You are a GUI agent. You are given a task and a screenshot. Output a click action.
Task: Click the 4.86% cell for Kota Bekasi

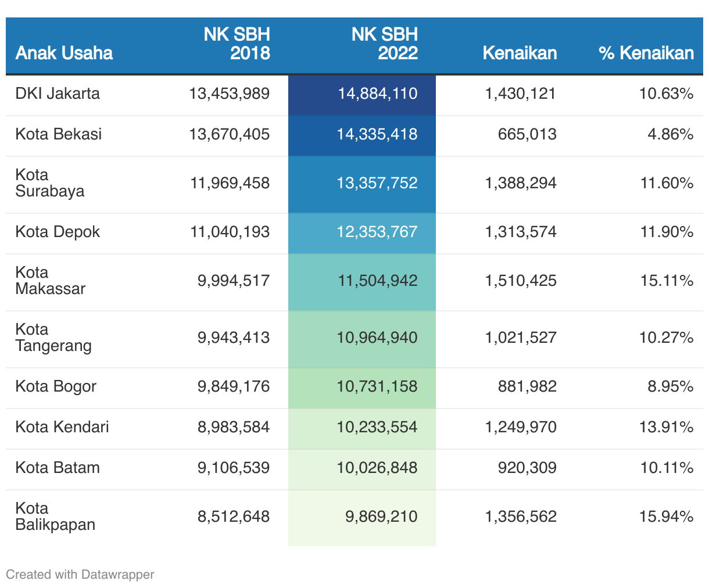click(x=670, y=134)
